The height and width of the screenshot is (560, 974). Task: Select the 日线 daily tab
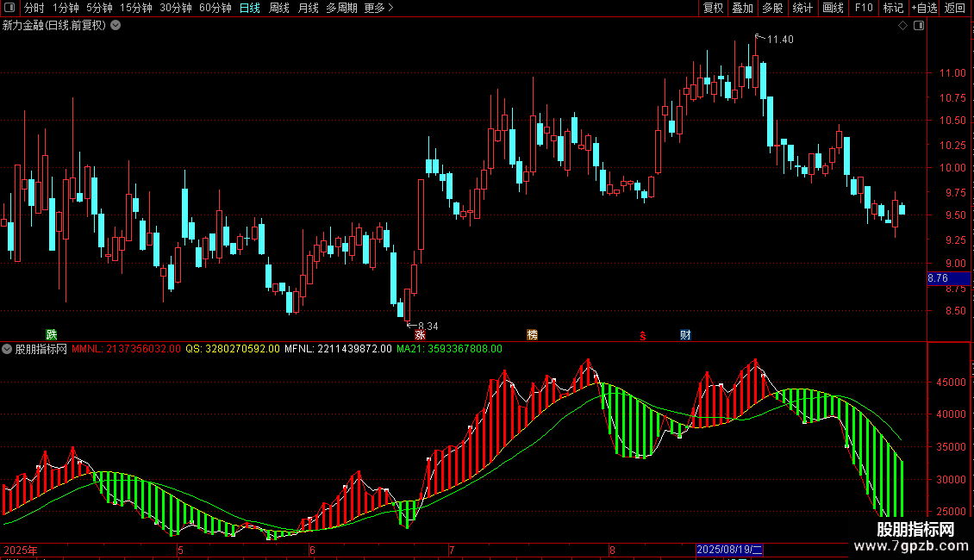pos(250,8)
